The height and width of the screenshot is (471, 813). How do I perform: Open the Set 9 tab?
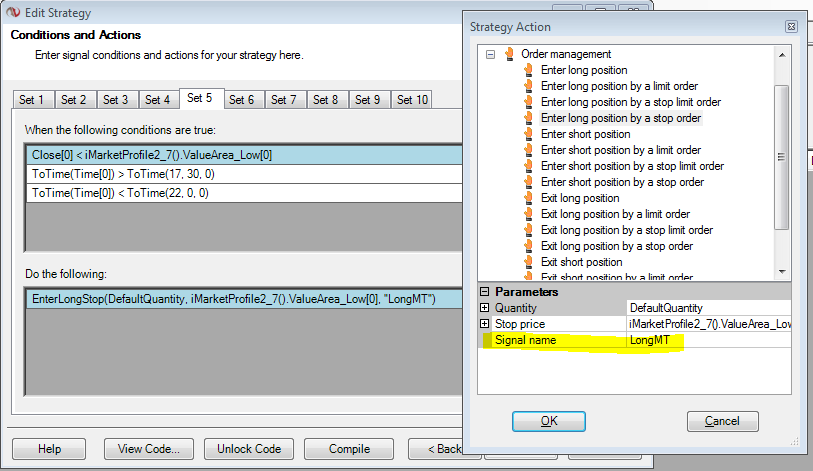(370, 100)
